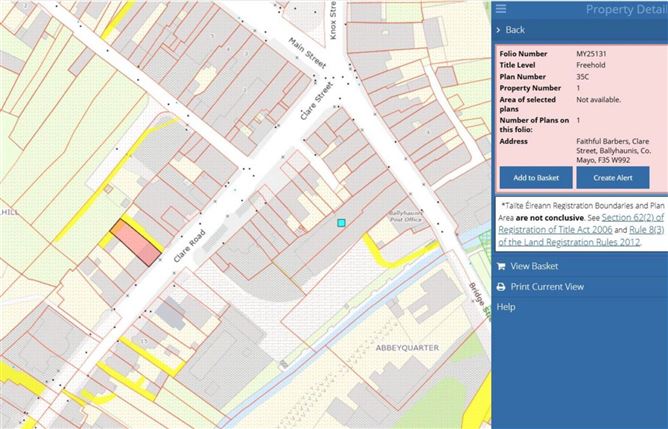668x429 pixels.
Task: Click the Property Details panel title
Action: coord(626,9)
